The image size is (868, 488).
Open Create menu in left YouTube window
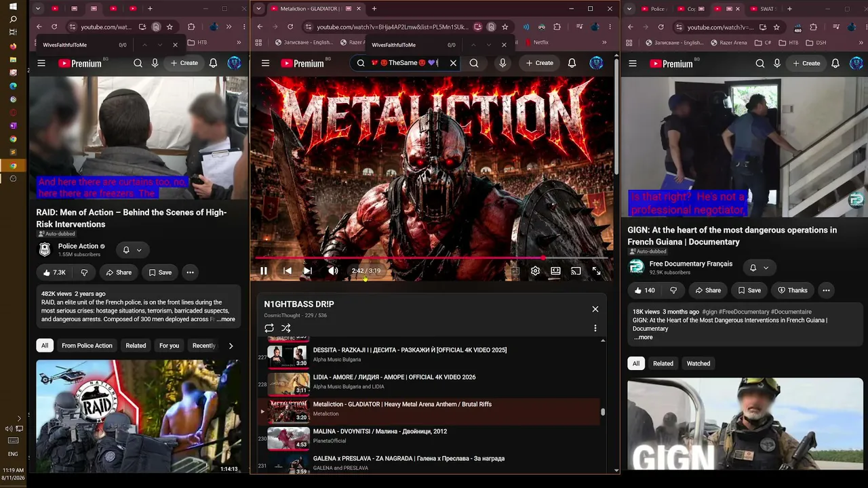(184, 63)
